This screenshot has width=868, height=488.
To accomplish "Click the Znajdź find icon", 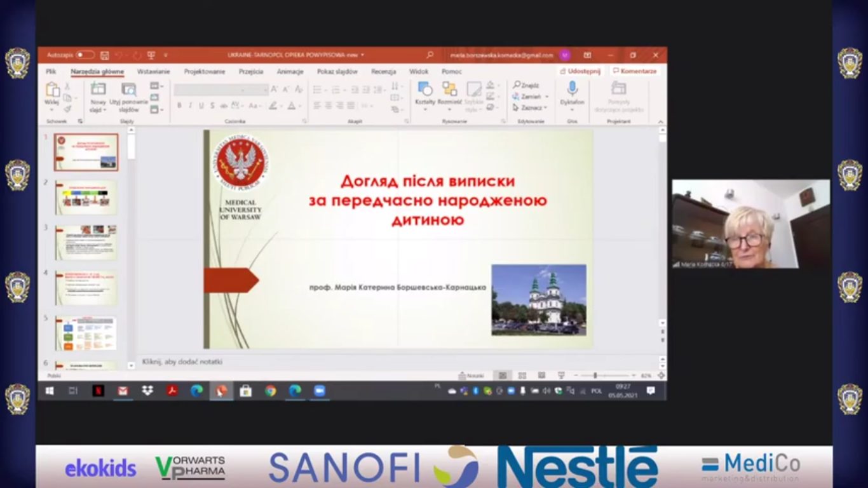I will [517, 85].
